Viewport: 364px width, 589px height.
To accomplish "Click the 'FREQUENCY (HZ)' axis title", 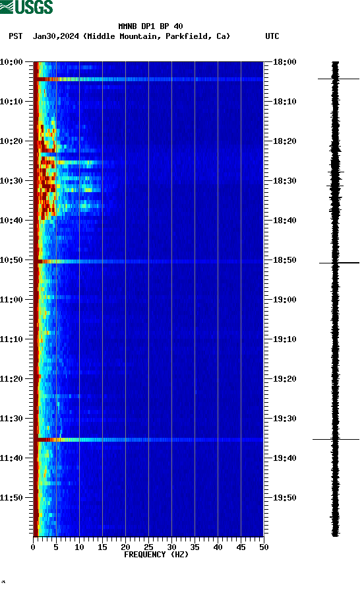I will point(156,555).
